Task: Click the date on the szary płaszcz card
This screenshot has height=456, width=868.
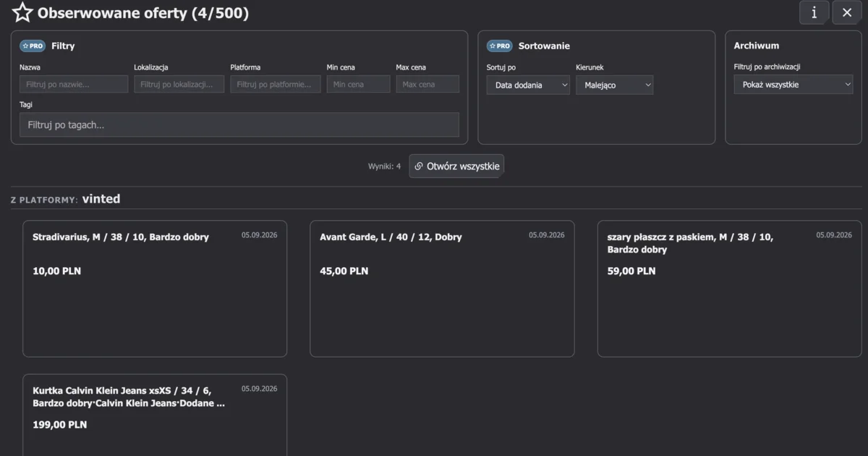Action: pos(835,235)
